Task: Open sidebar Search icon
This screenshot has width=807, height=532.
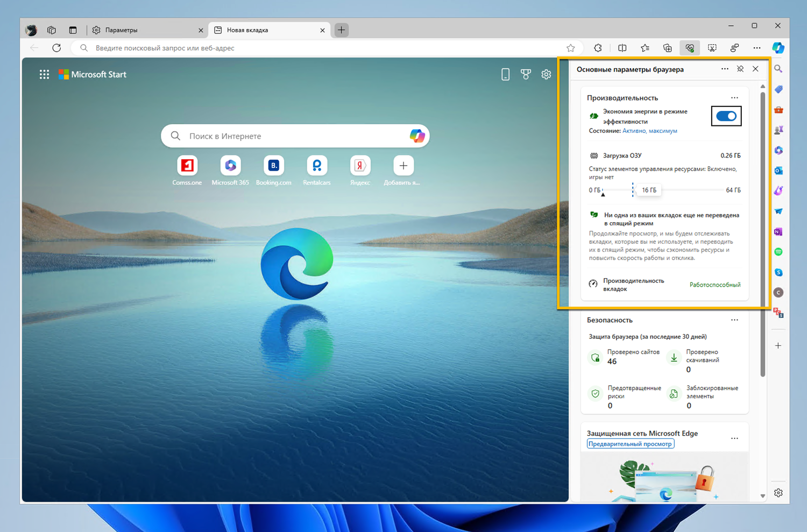Action: (x=778, y=69)
